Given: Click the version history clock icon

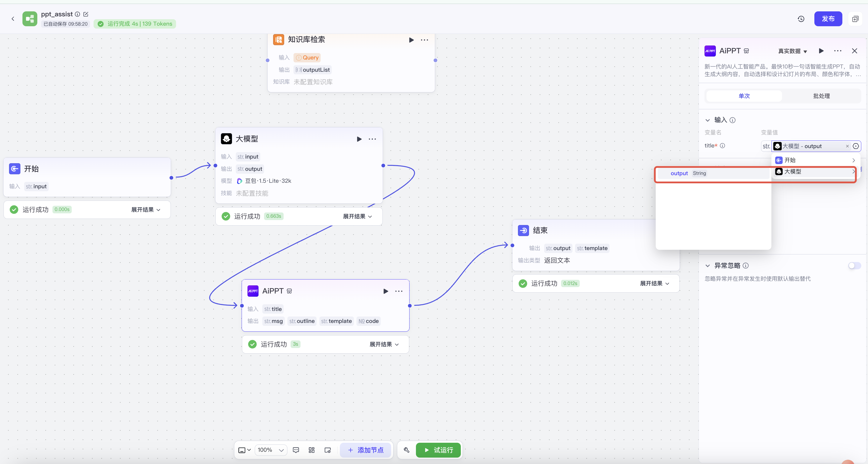Looking at the screenshot, I should 801,19.
